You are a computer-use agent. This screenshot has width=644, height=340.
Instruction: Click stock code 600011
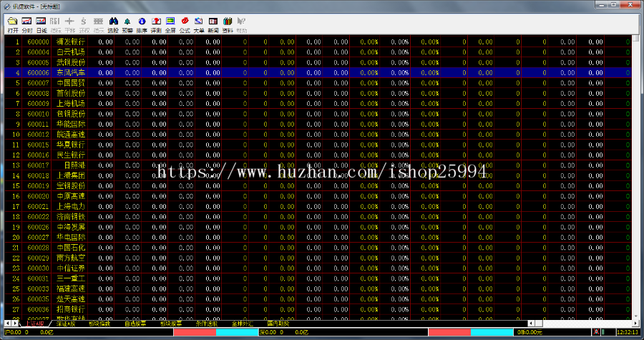point(38,124)
